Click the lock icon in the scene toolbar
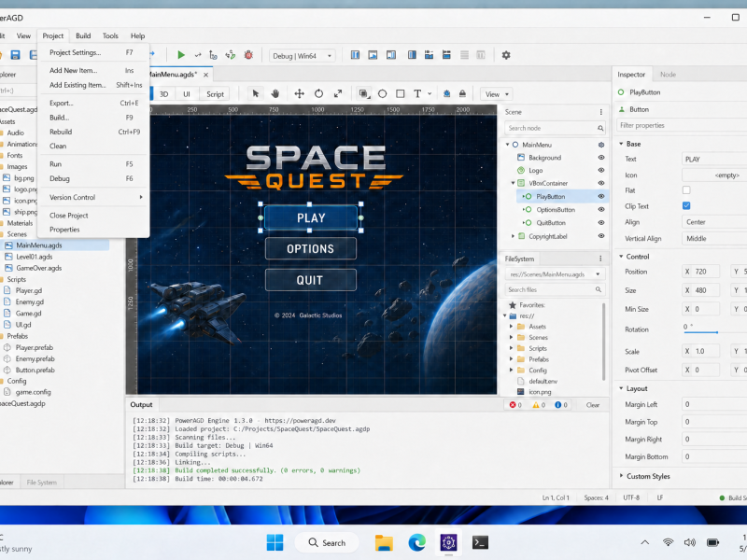747x560 pixels. click(462, 94)
